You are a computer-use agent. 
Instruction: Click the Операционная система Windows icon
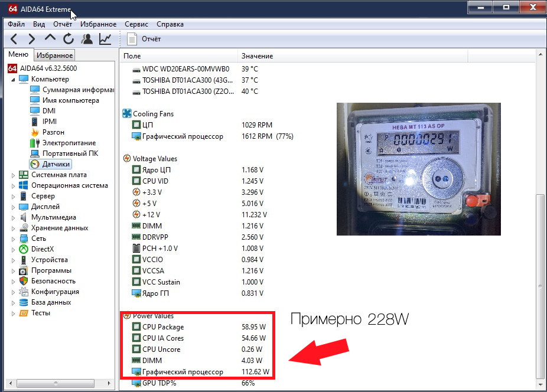tap(24, 185)
